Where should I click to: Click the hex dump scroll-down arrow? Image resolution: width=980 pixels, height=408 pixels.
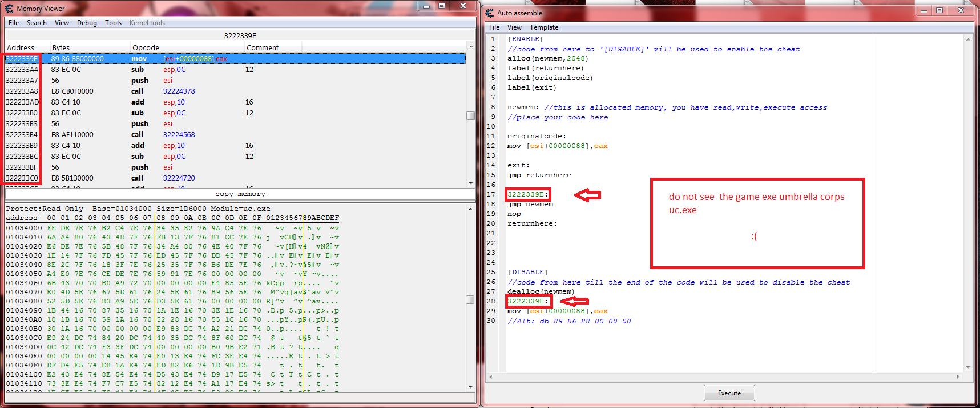(x=471, y=387)
